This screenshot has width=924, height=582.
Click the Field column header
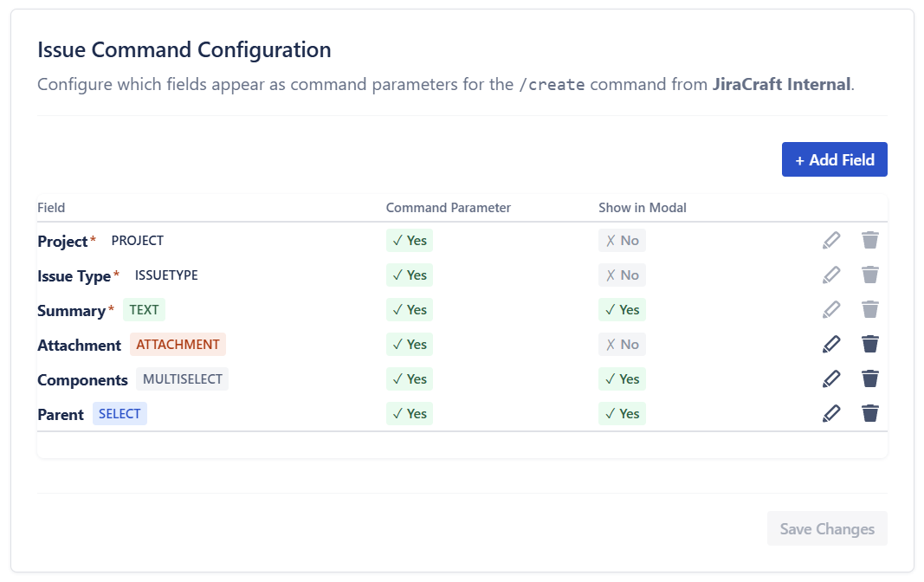(51, 208)
